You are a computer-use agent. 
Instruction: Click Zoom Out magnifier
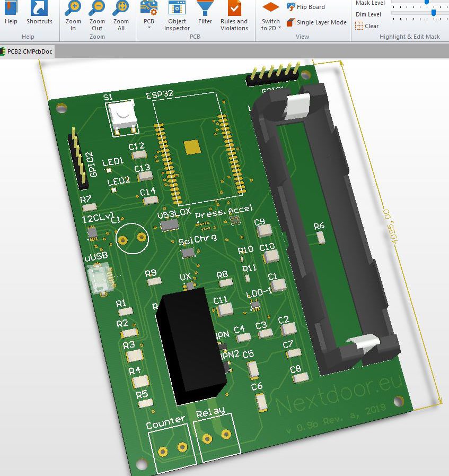click(x=97, y=16)
